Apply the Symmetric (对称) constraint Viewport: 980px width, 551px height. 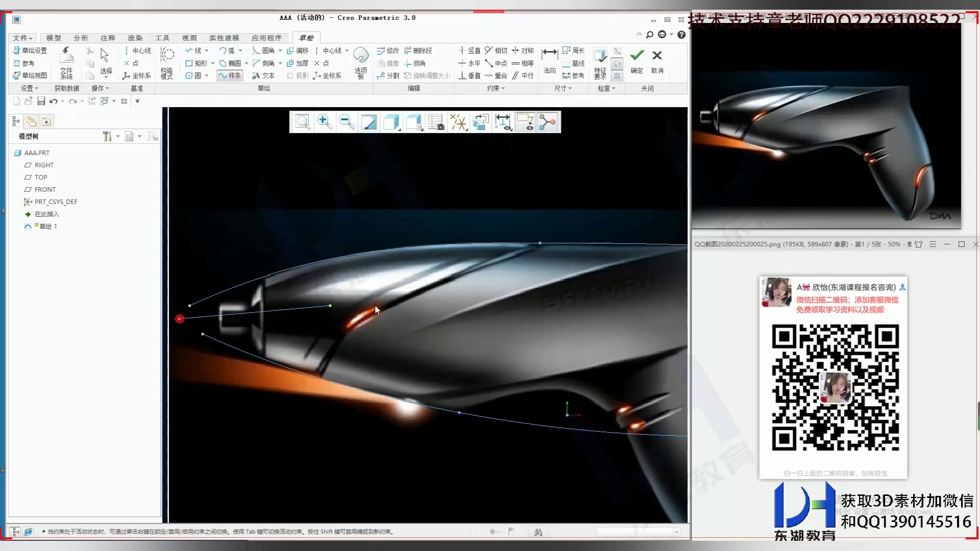tap(523, 51)
